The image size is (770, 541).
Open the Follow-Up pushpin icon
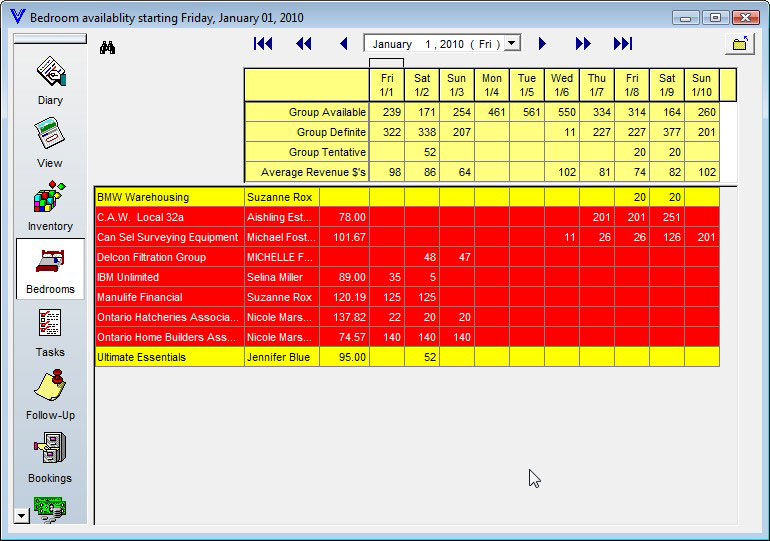(50, 387)
